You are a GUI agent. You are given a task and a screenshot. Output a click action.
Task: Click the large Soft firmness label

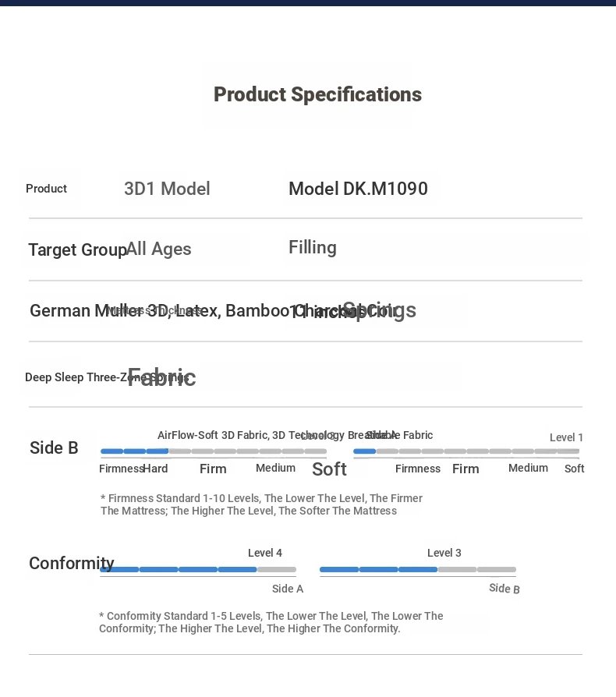(x=329, y=469)
